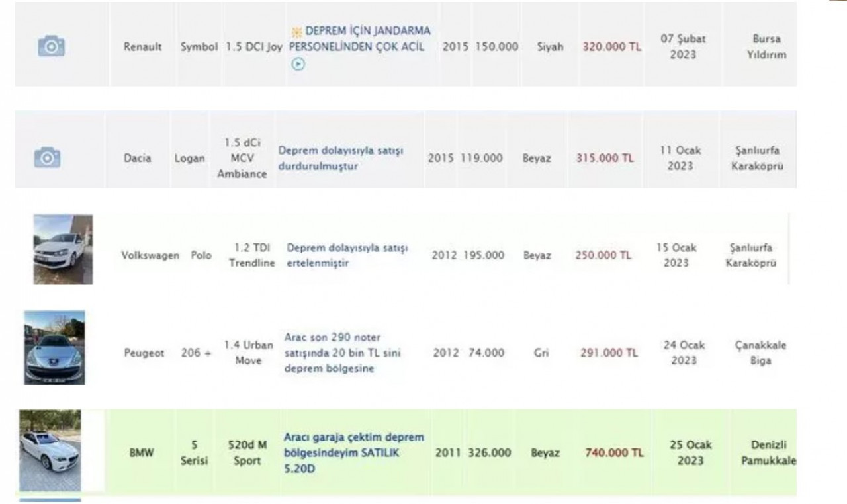Click the '119.000' kilometer value
Screen dimensions: 847x504
(480, 159)
